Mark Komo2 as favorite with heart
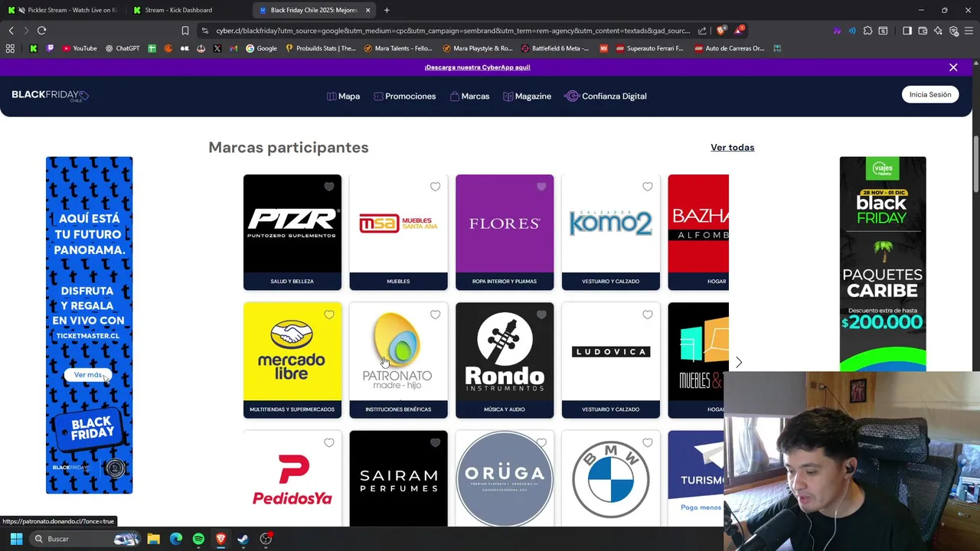This screenshot has width=980, height=551. (648, 187)
